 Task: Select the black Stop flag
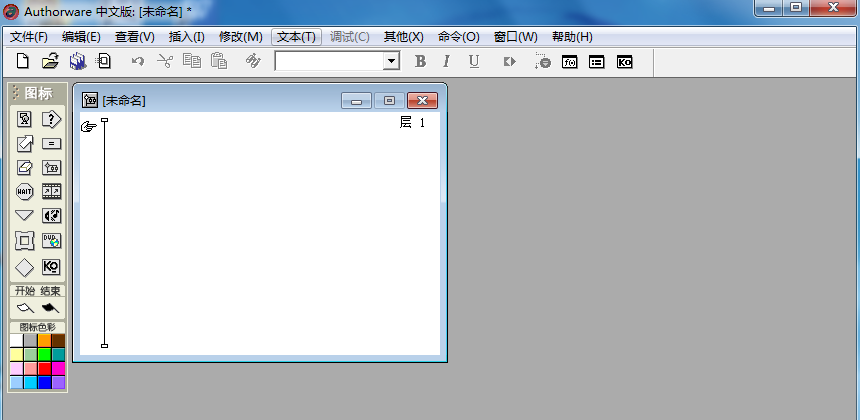coord(50,308)
